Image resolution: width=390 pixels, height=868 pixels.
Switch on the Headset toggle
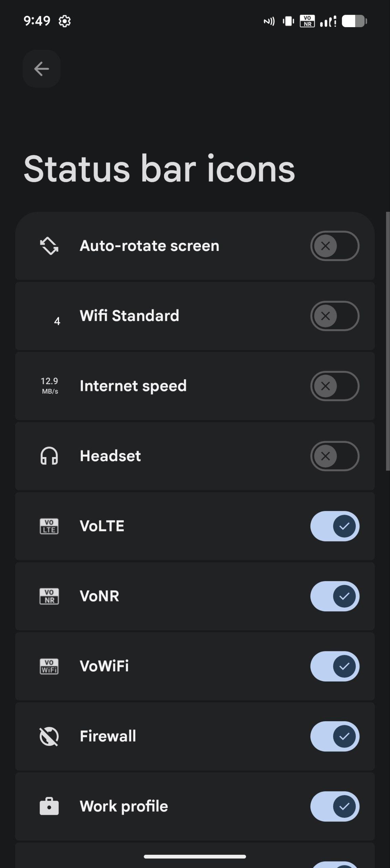334,456
